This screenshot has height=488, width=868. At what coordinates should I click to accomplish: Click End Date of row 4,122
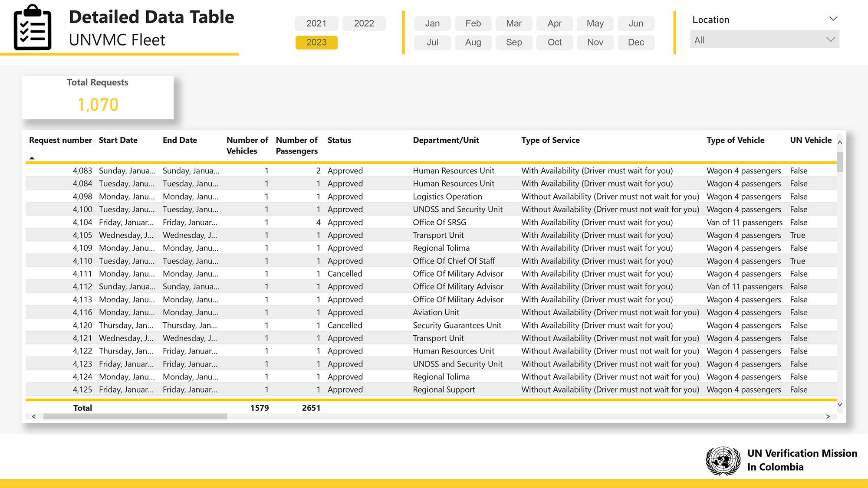coord(190,351)
